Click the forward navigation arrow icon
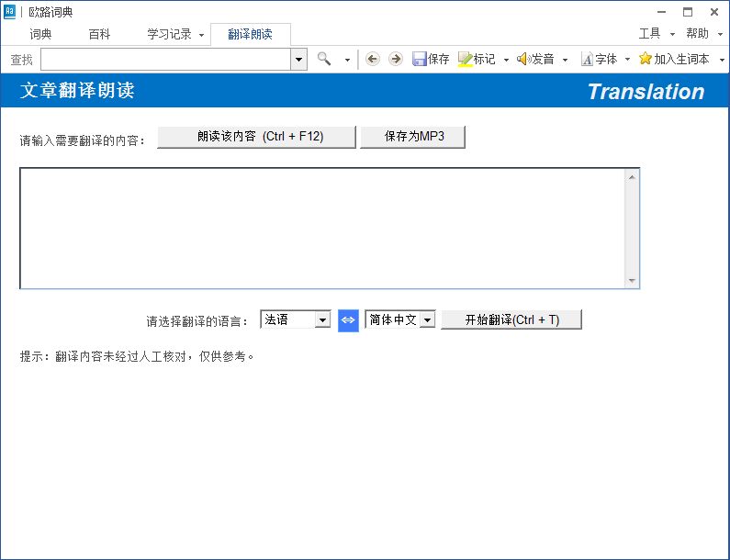This screenshot has width=730, height=560. (x=396, y=59)
